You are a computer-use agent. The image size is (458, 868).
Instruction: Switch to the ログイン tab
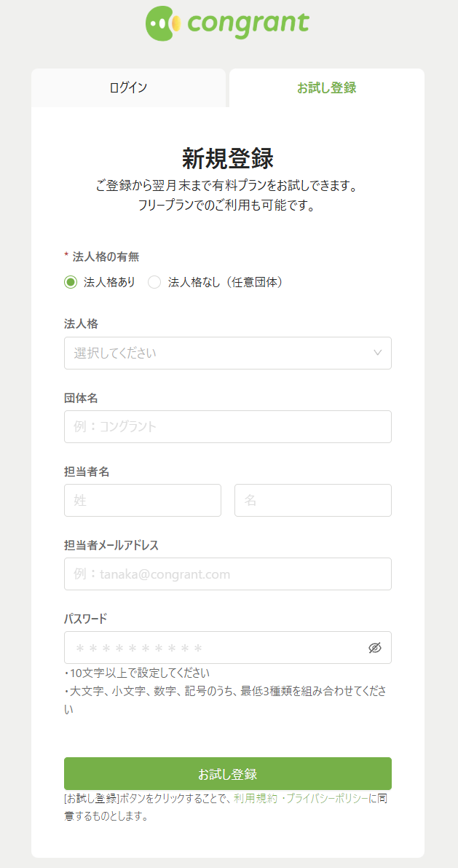[128, 88]
